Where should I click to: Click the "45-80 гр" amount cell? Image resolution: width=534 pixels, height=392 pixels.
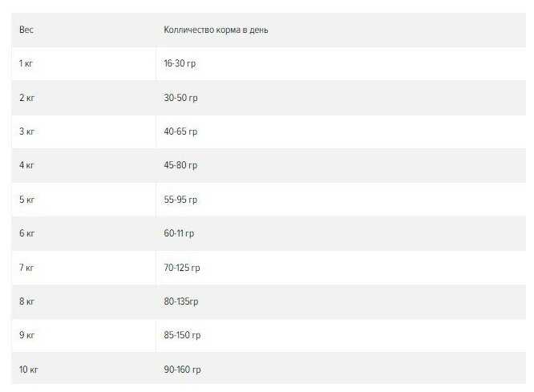tap(180, 165)
